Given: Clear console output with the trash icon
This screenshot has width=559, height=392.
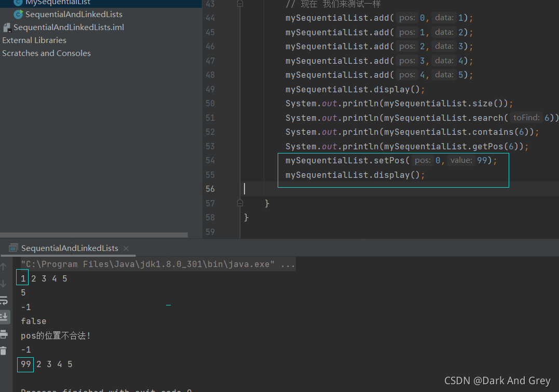Looking at the screenshot, I should [x=4, y=351].
